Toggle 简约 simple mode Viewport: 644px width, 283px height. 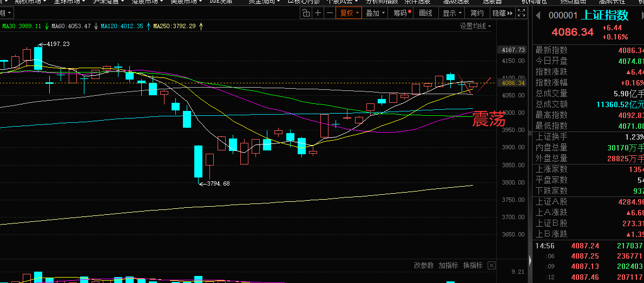(x=477, y=13)
